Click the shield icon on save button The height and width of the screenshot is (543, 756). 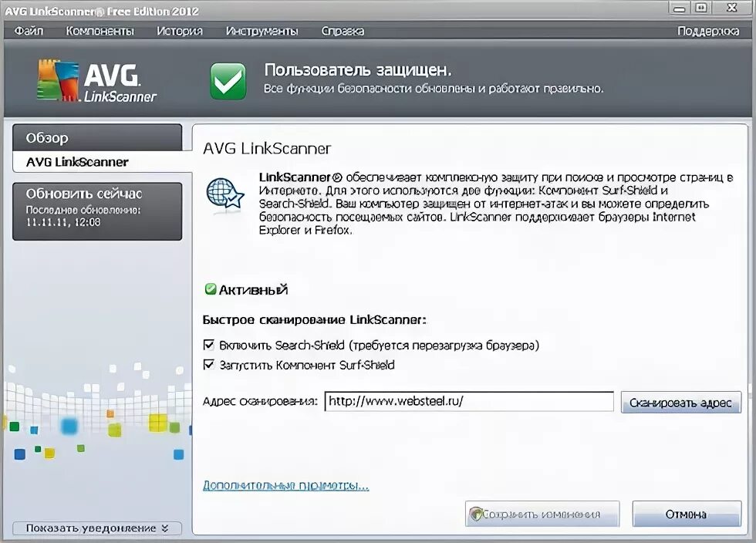(x=477, y=514)
